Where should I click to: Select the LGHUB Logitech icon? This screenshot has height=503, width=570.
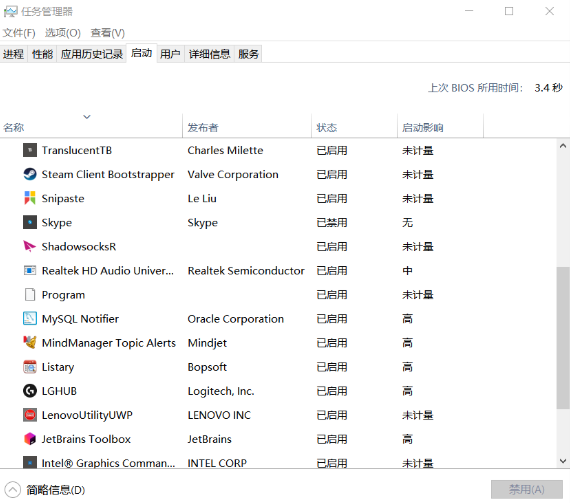click(30, 391)
